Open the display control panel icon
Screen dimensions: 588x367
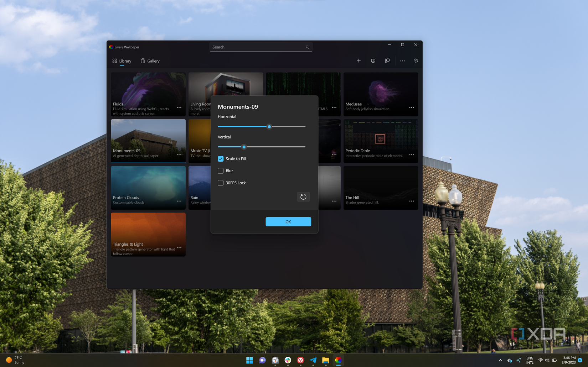click(x=373, y=61)
